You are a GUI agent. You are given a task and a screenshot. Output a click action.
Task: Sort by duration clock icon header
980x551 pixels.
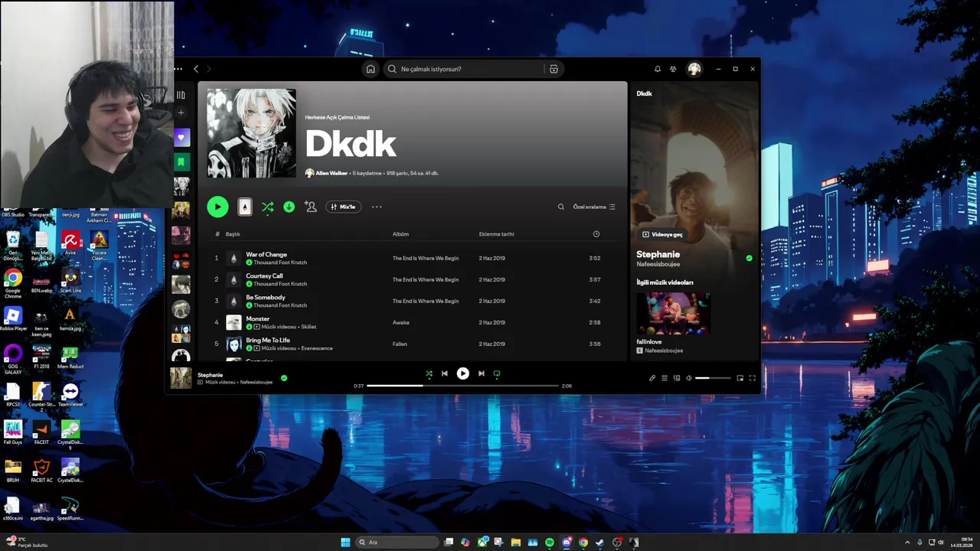pos(596,234)
